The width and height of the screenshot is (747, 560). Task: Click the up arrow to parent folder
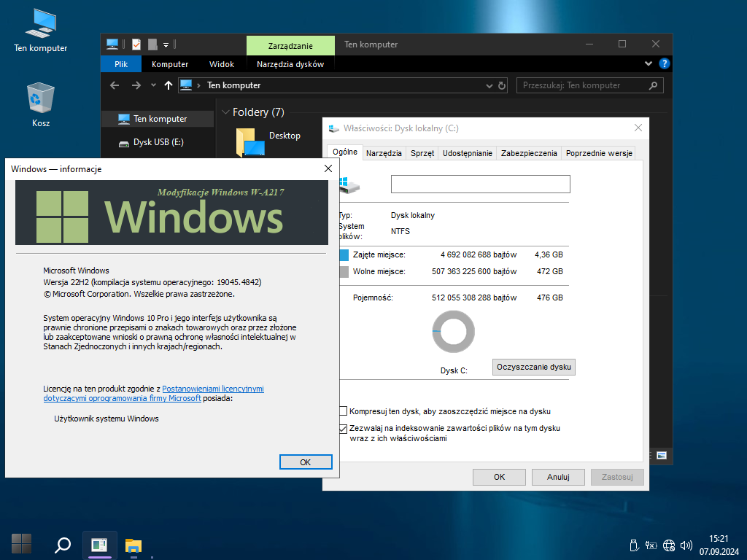point(169,85)
